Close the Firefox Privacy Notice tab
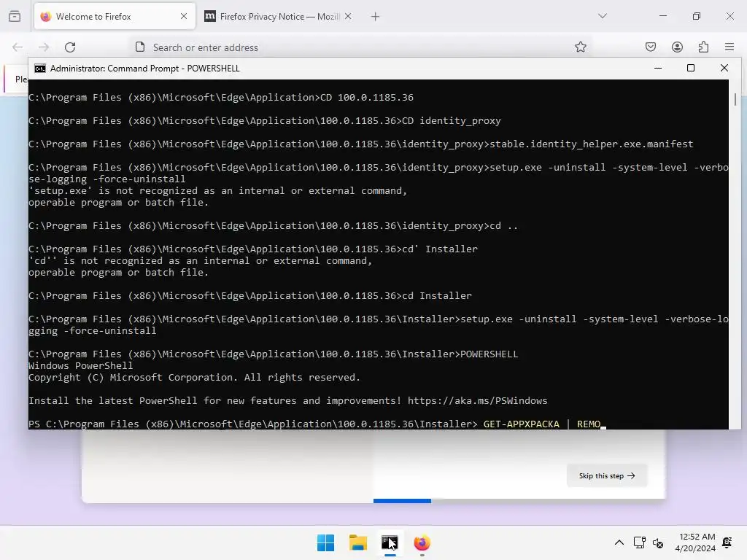 tap(348, 17)
